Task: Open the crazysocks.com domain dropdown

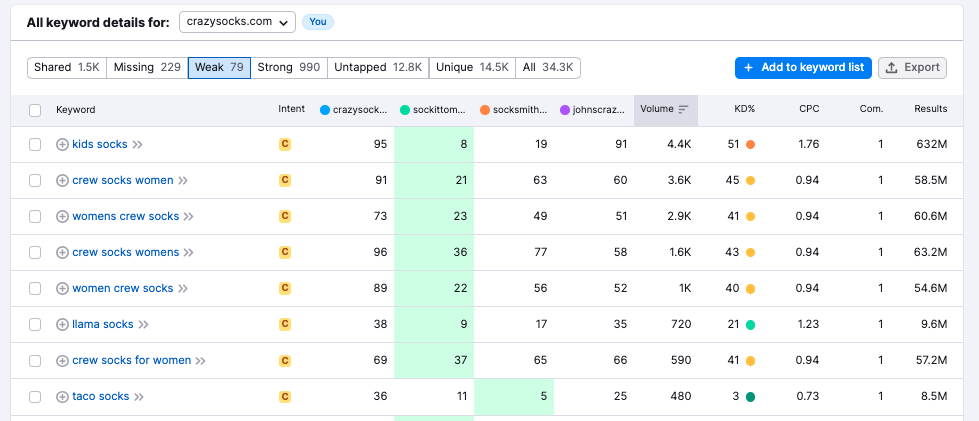Action: (x=237, y=22)
